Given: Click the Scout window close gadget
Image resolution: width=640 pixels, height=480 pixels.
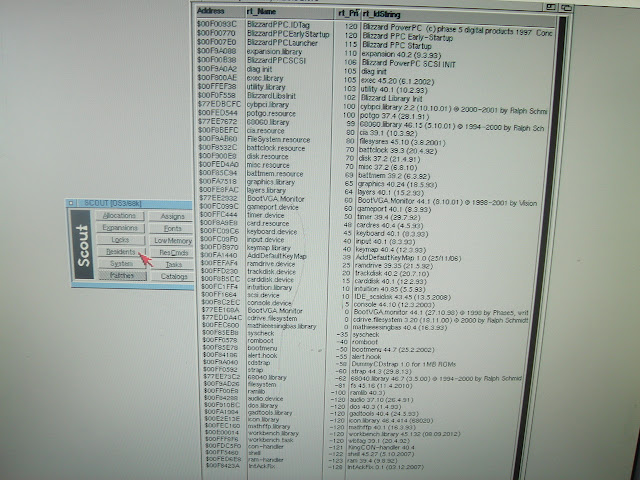Looking at the screenshot, I should click(71, 203).
